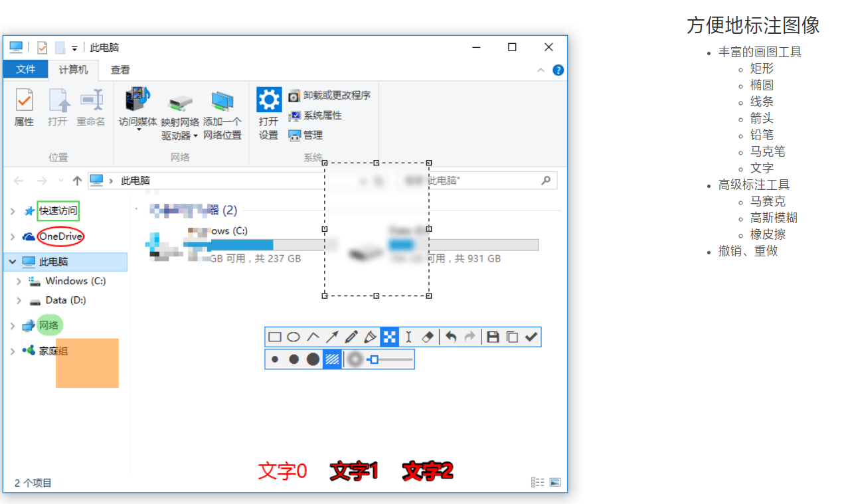844x504 pixels.
Task: Select the Windows (C:) drive in the content pane
Action: tap(239, 244)
